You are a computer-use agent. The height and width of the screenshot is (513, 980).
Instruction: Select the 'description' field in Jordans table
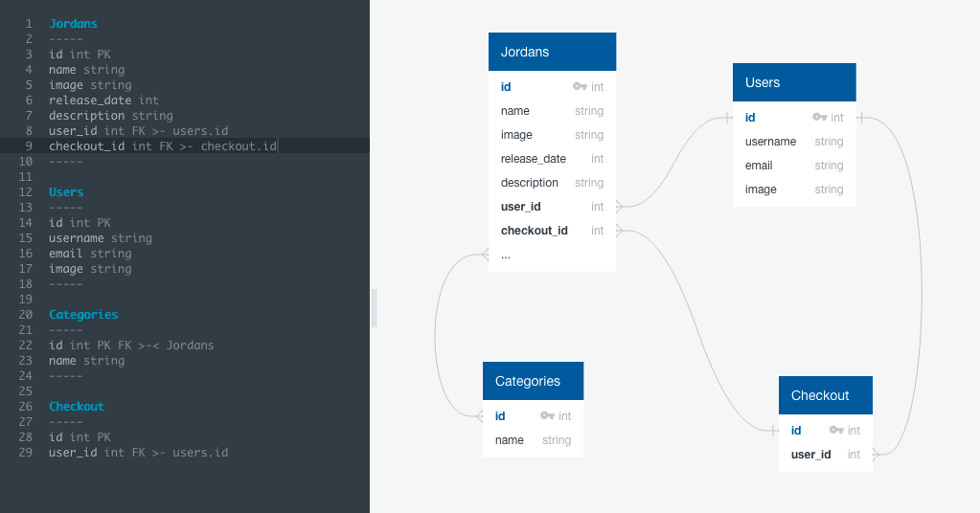(x=552, y=182)
